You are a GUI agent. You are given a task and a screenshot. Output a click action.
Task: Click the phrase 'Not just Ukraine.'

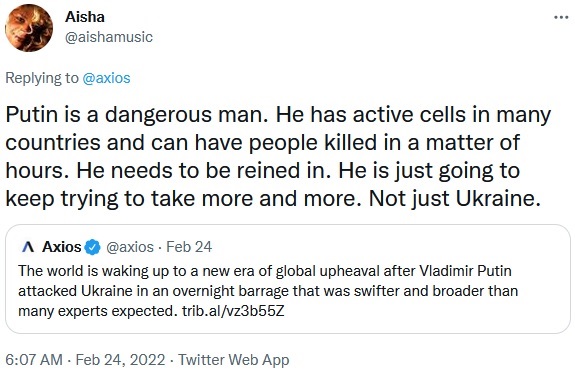[x=455, y=199]
